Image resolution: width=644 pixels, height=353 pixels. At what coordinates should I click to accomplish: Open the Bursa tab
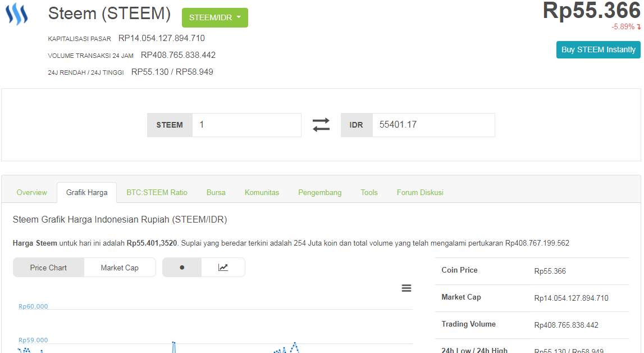[x=216, y=192]
